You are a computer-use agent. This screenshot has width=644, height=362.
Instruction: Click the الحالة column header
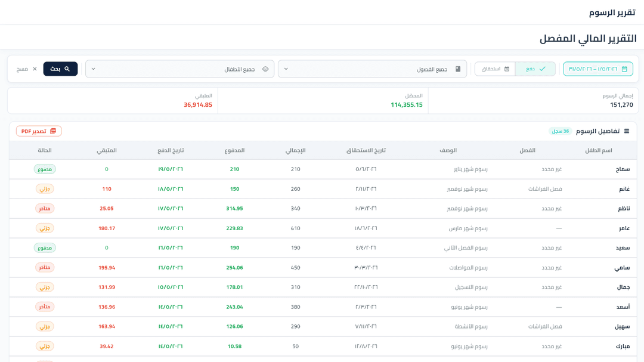tap(44, 150)
